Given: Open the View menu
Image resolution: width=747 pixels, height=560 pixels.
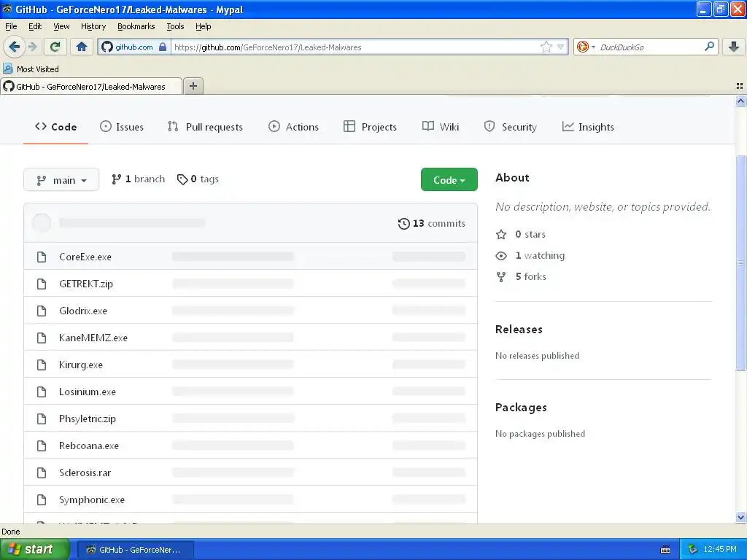Looking at the screenshot, I should (x=61, y=26).
